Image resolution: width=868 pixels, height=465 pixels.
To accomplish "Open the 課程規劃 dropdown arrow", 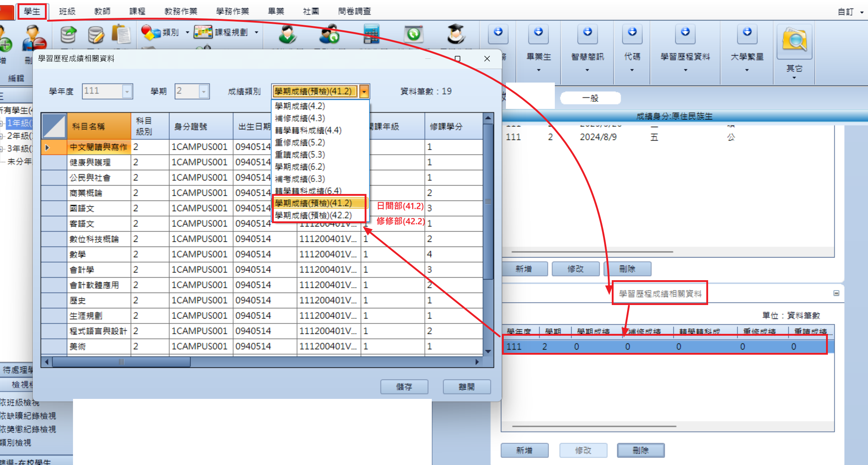I will 257,33.
